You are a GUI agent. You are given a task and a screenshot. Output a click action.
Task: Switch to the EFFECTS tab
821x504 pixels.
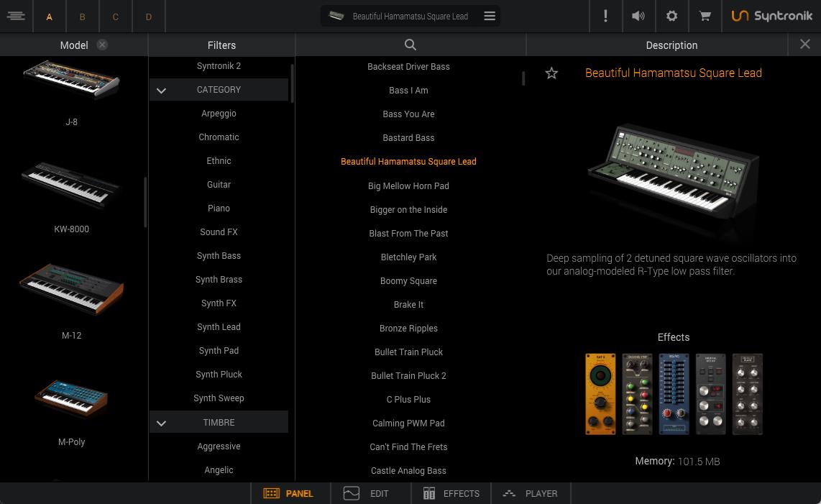(x=451, y=493)
